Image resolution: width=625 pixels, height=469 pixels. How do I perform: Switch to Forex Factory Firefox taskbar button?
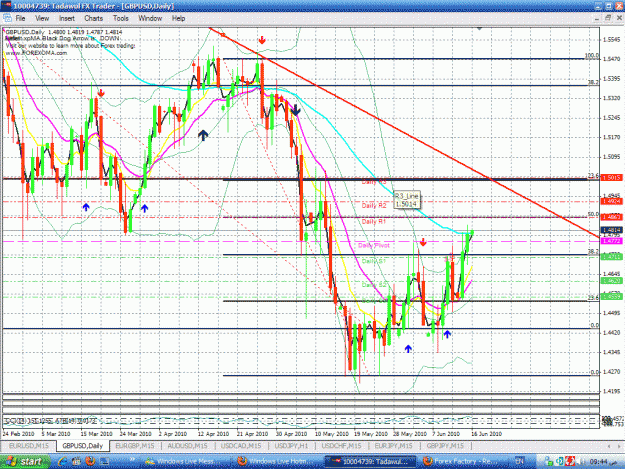pos(462,461)
